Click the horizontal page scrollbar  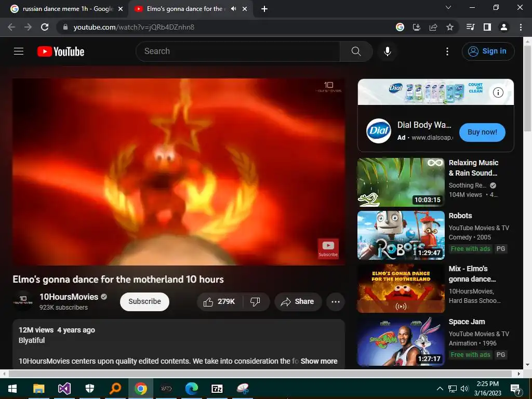[x=260, y=374]
